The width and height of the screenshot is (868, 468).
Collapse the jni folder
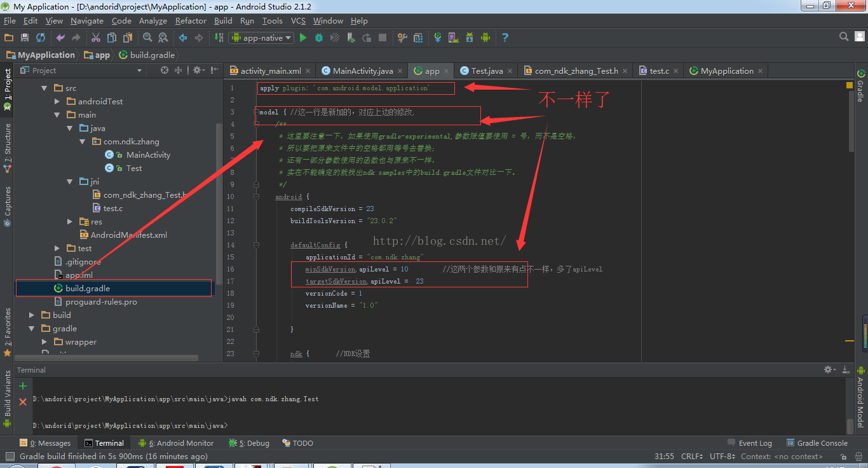pos(70,181)
